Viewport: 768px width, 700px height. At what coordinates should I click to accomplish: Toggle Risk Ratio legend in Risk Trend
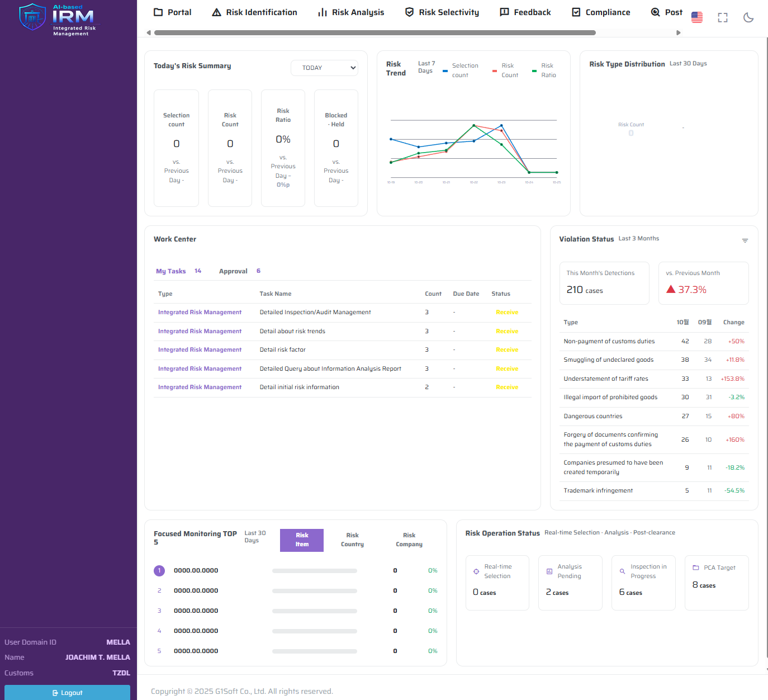[x=544, y=70]
